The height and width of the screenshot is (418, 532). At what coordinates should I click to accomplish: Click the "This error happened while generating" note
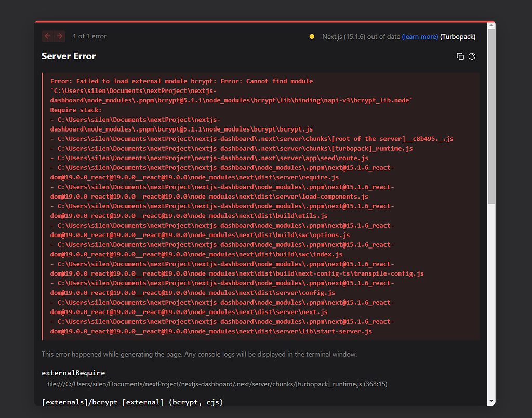click(199, 355)
